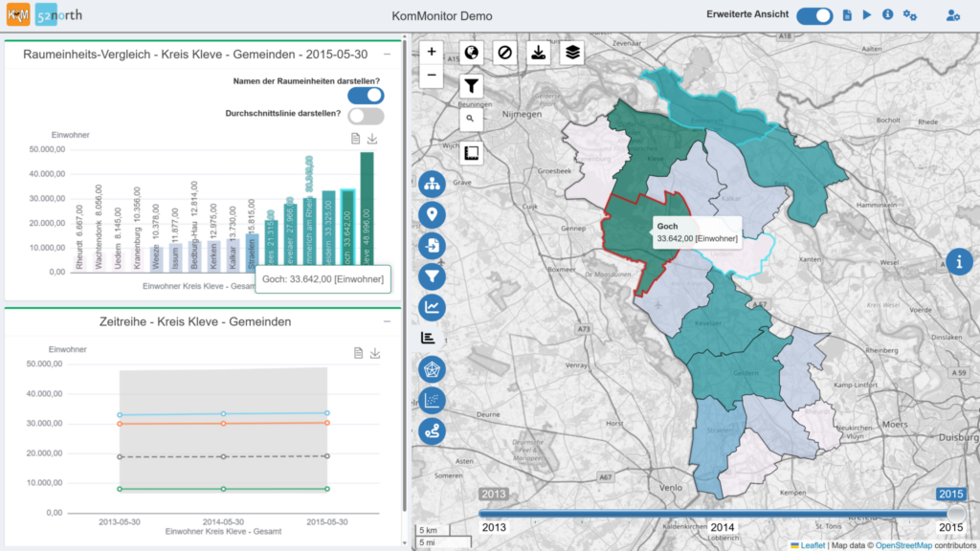The image size is (980, 551).
Task: Disable Namen der Raumeinheiten darstellen switch
Action: click(366, 96)
